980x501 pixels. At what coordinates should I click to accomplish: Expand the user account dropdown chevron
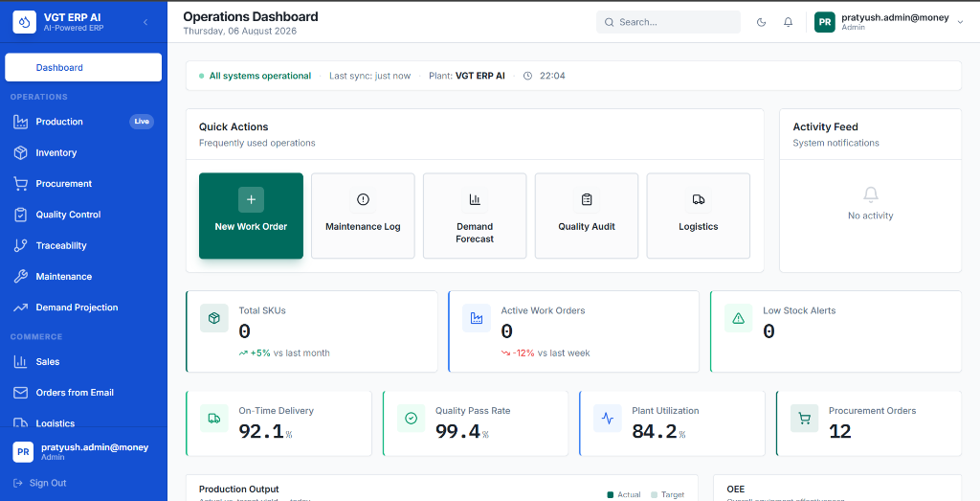(x=961, y=22)
